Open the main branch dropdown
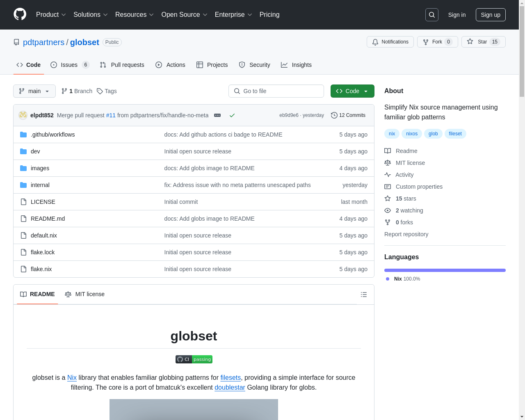The height and width of the screenshot is (420, 525). pos(34,91)
